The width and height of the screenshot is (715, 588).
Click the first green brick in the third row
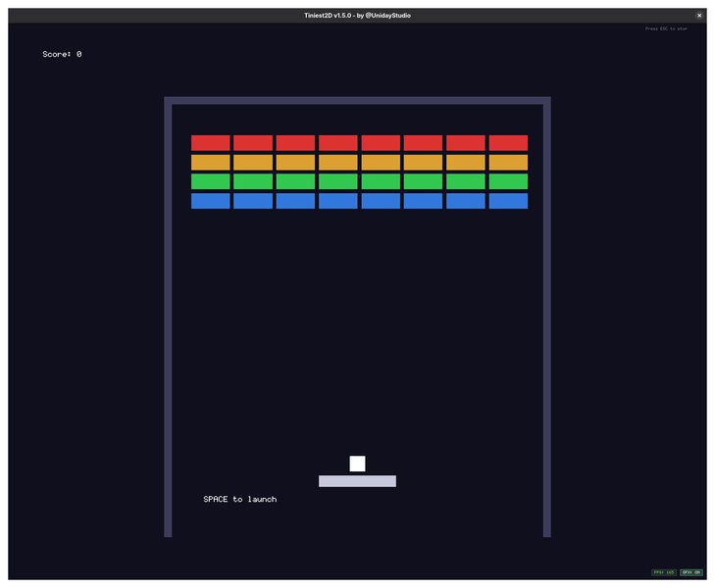point(211,181)
